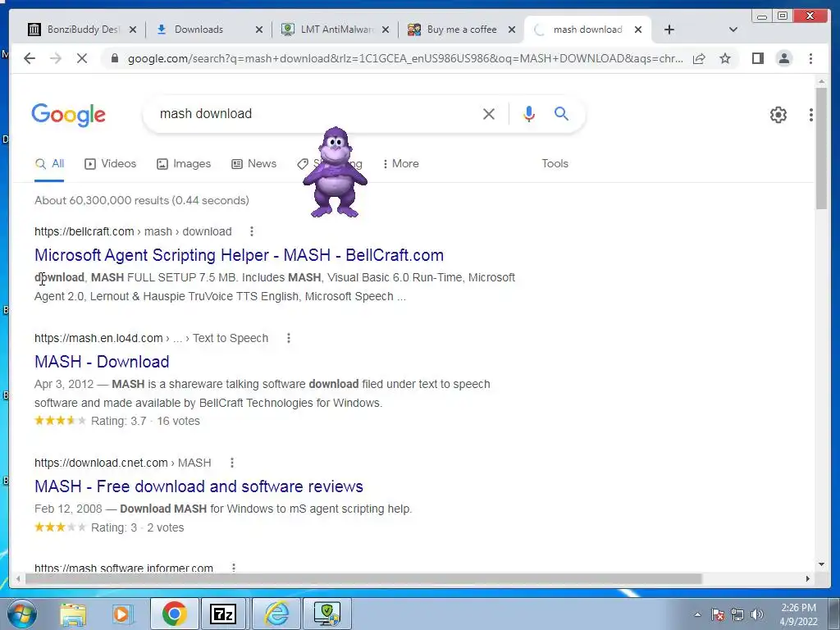Go back to the previous page

[30, 58]
